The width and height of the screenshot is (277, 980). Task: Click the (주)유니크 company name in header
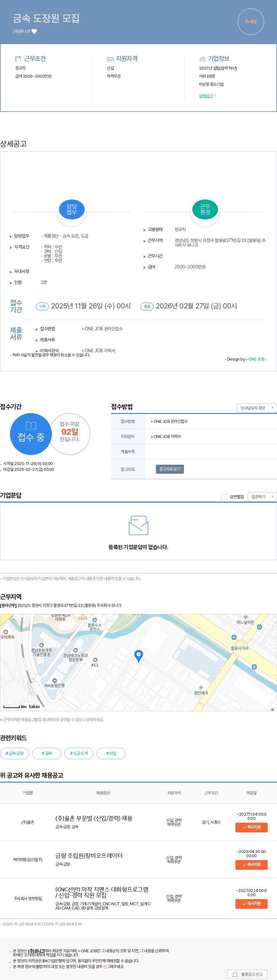point(21,32)
